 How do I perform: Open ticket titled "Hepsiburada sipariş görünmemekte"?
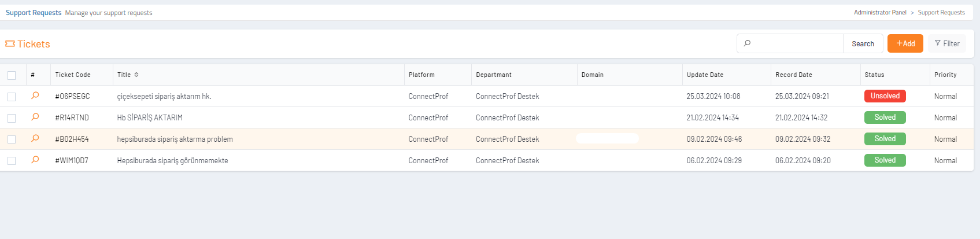coord(172,161)
